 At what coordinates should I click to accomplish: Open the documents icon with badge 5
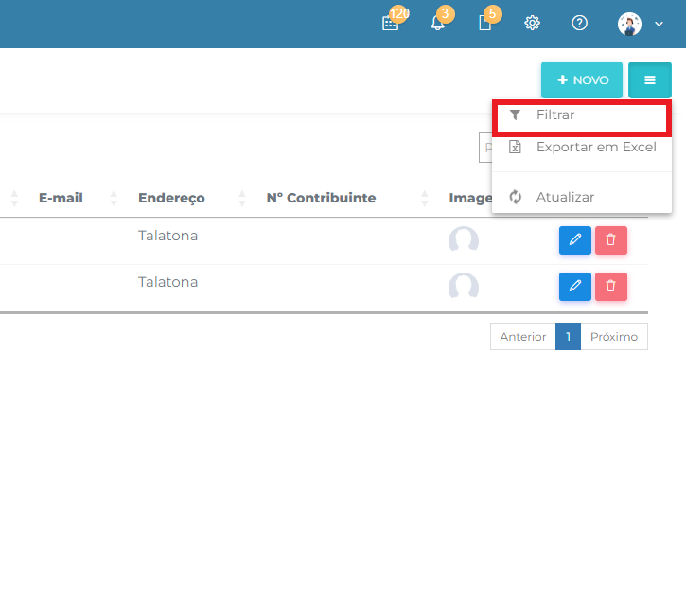point(484,24)
